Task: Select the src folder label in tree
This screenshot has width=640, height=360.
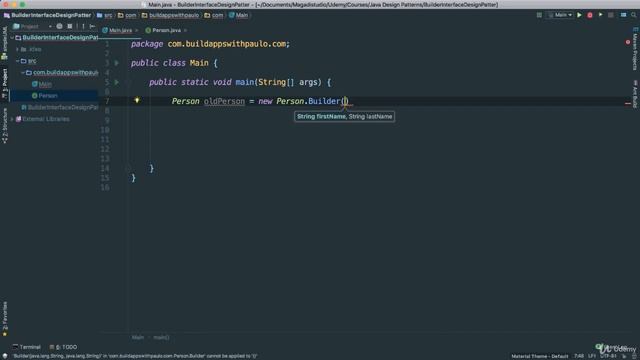Action: click(32, 61)
